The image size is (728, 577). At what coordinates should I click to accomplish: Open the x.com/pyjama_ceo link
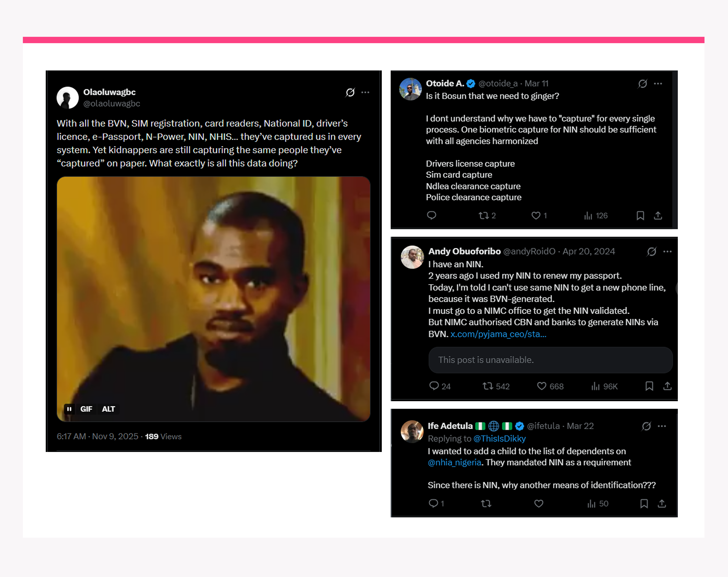click(498, 334)
